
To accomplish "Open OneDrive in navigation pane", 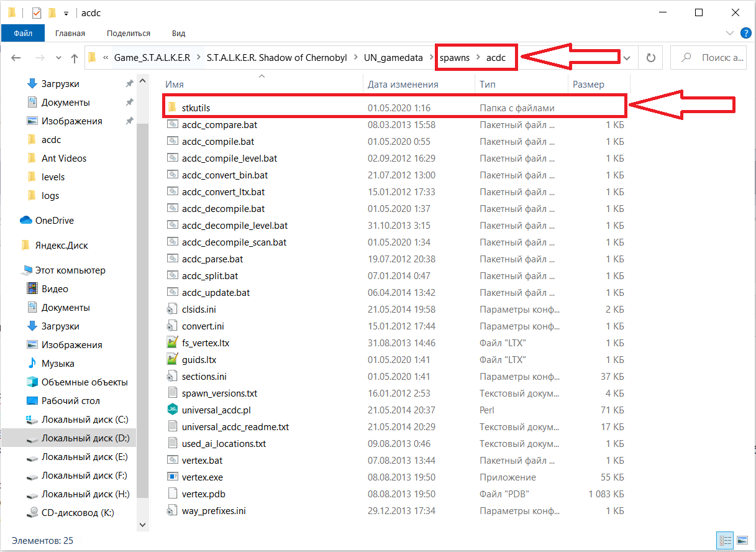I will (55, 221).
